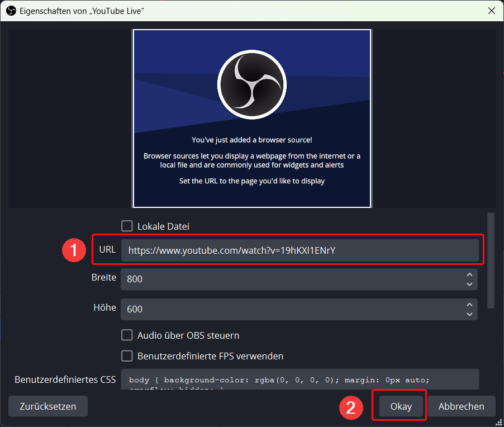504x427 pixels.
Task: Click the 'URL' label
Action: click(107, 249)
